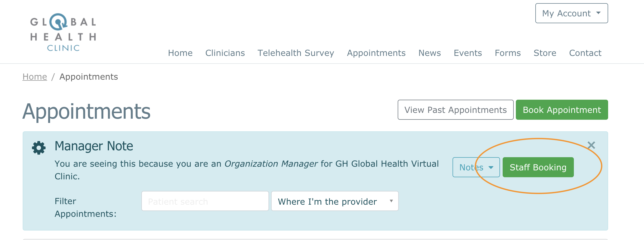
Task: Click the Global Health Clinic logo
Action: (x=63, y=32)
